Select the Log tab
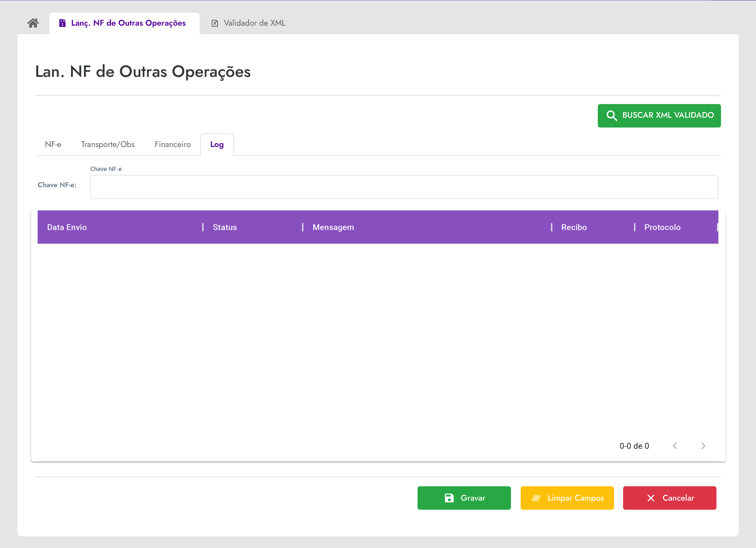This screenshot has width=756, height=548. (217, 144)
